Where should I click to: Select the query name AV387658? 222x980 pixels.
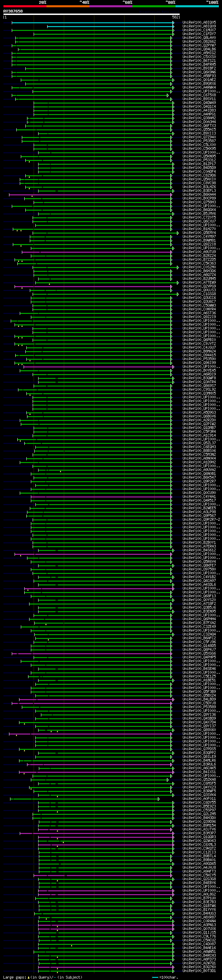point(13,11)
